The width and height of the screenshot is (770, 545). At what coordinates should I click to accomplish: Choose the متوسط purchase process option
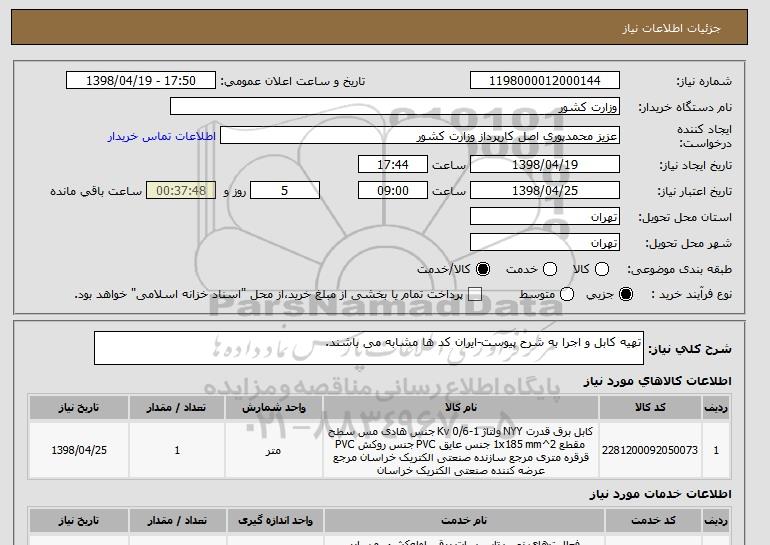coord(567,294)
